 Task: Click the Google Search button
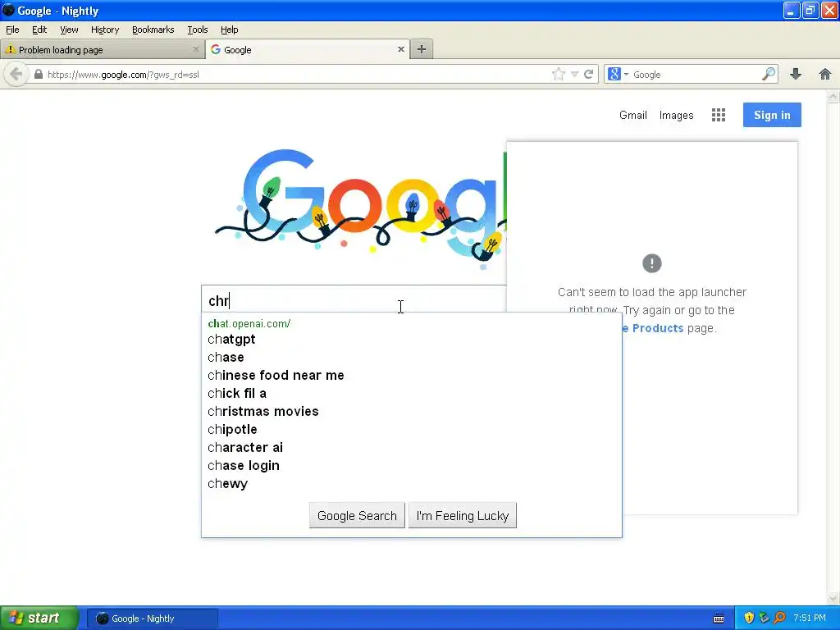pos(357,515)
